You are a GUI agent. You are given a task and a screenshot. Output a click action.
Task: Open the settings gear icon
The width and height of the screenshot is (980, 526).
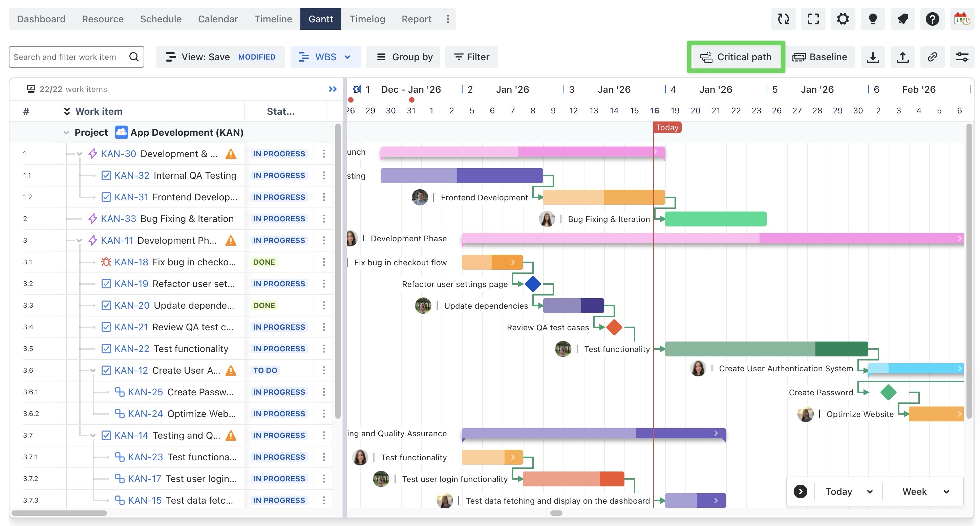pos(843,19)
